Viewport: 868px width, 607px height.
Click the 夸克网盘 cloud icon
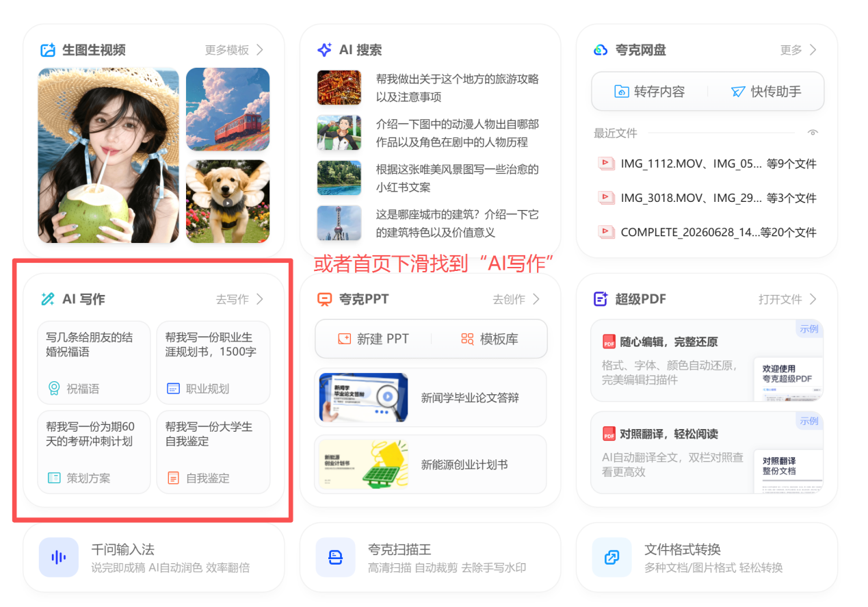pyautogui.click(x=601, y=50)
